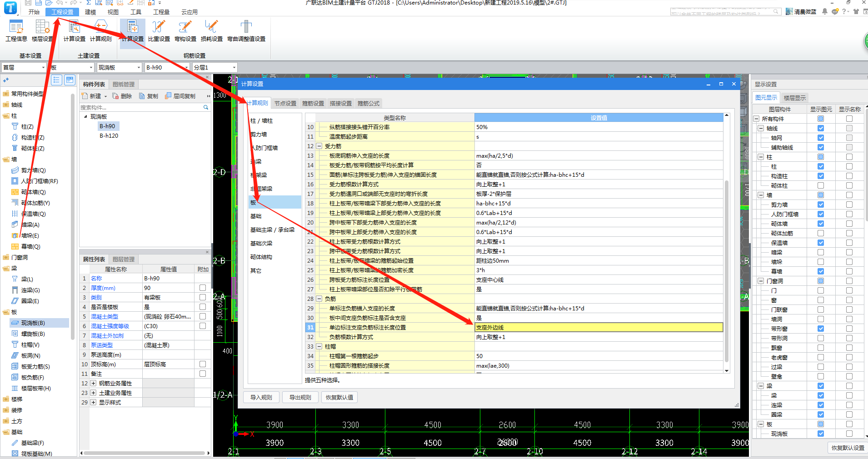Toggle 附加 checkbox for 混凝土强度等级
868x459 pixels.
click(x=203, y=326)
